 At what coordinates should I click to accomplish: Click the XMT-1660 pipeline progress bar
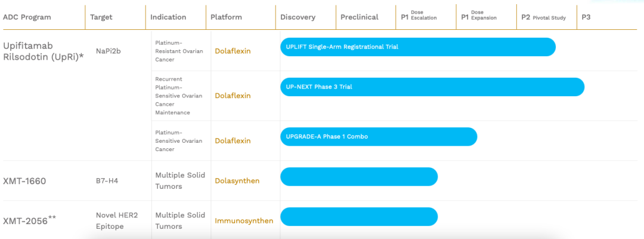coord(358,177)
